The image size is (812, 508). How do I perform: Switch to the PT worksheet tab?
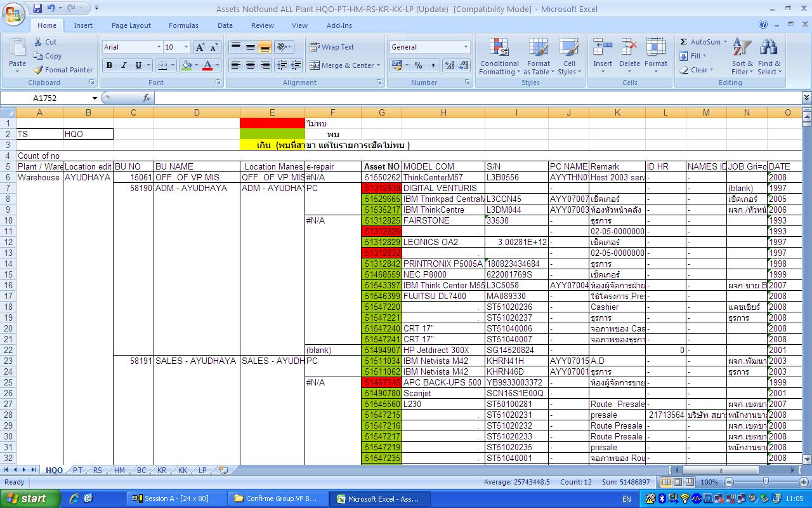[x=77, y=471]
